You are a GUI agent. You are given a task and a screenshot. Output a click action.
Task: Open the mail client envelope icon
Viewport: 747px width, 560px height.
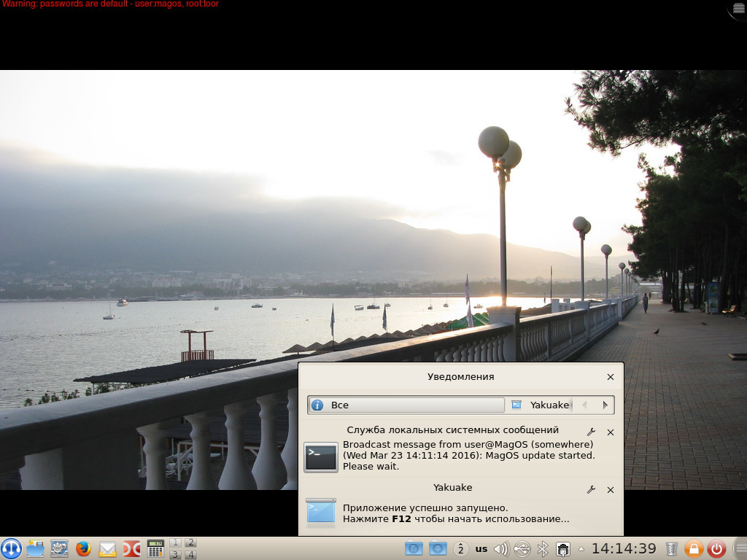[107, 548]
